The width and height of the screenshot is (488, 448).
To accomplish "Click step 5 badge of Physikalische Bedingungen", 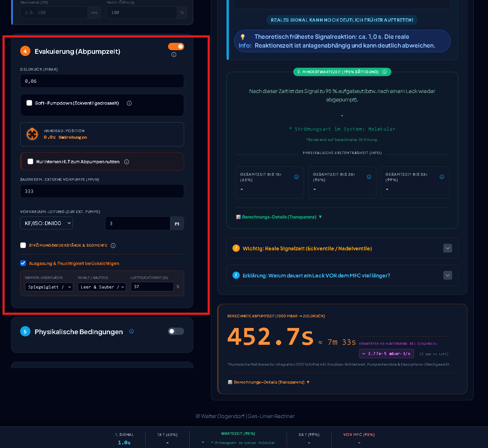I will tap(25, 332).
